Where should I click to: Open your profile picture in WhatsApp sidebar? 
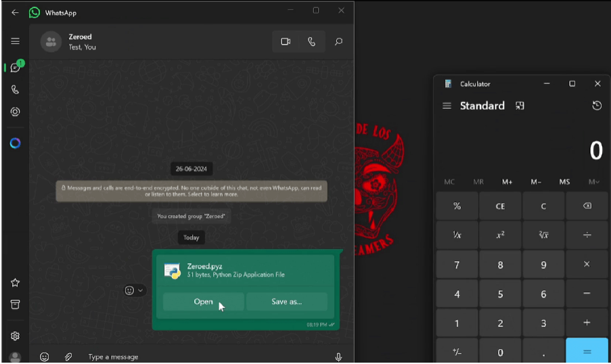click(15, 357)
